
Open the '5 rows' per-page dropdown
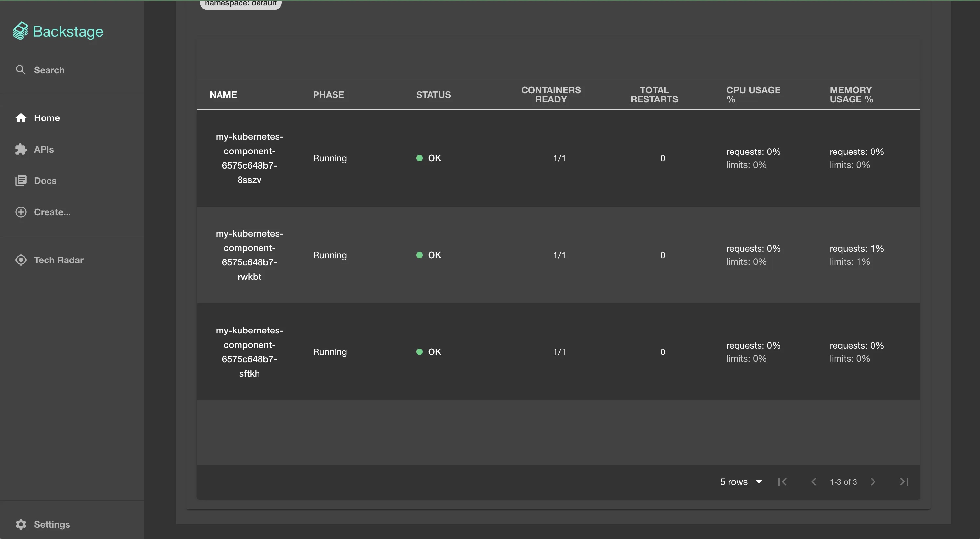tap(740, 482)
